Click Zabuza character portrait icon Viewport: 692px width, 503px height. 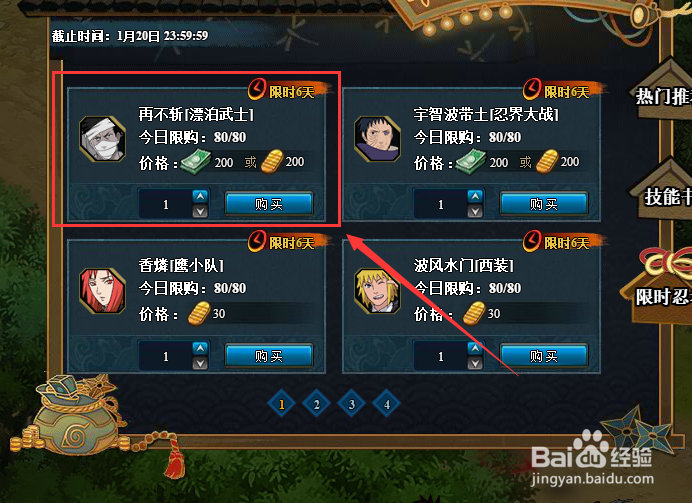[102, 139]
